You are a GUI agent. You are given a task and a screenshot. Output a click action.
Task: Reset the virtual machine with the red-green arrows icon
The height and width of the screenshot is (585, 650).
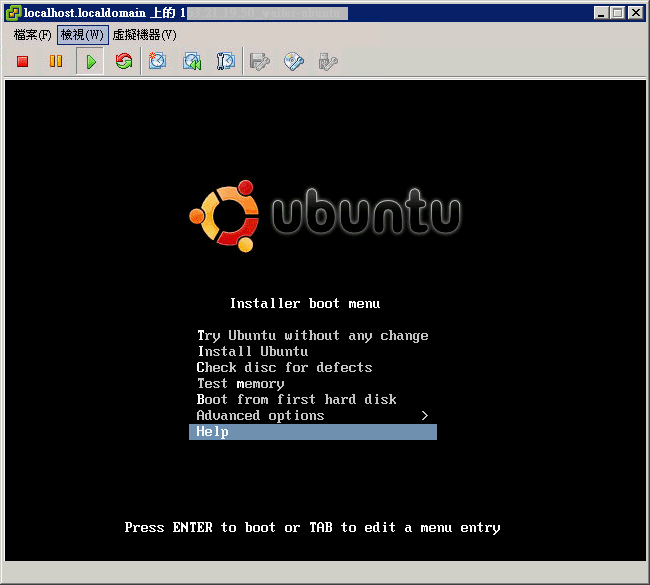click(124, 61)
